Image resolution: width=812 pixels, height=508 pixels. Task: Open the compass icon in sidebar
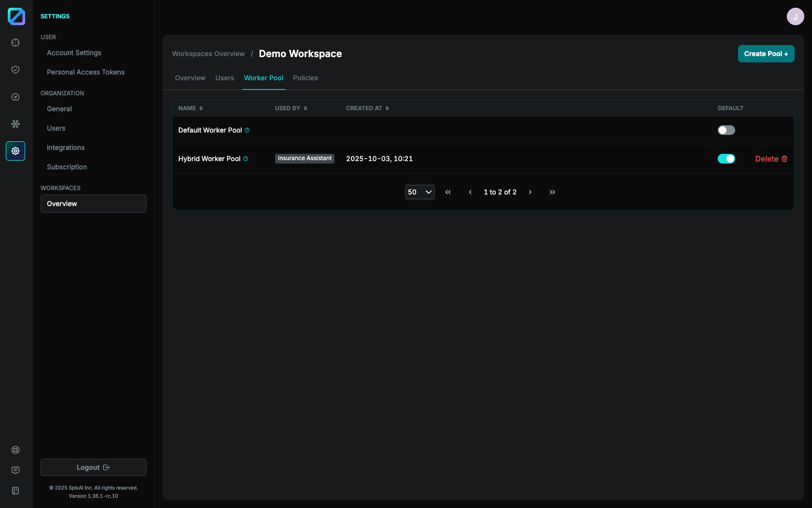click(x=15, y=97)
